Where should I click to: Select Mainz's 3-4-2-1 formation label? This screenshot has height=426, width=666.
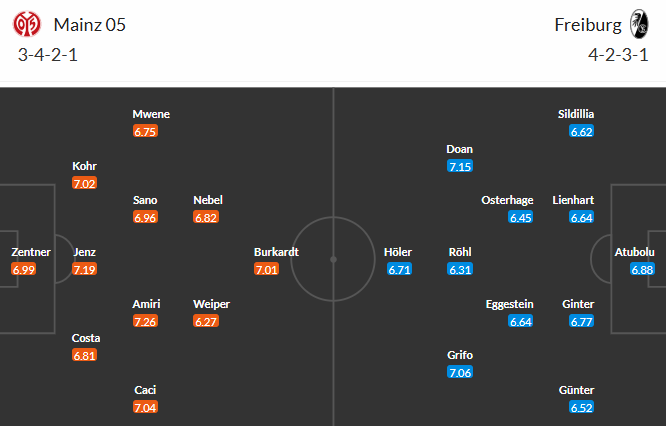pos(48,54)
